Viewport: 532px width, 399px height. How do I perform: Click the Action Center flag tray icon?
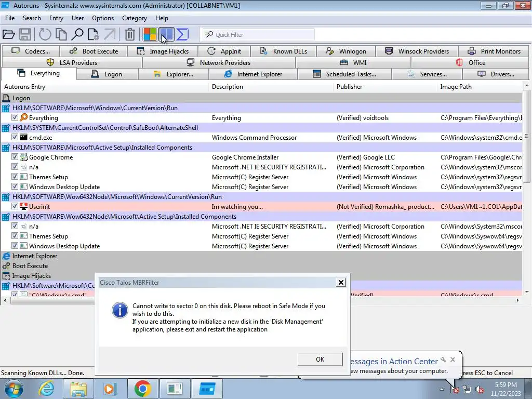[x=455, y=390]
